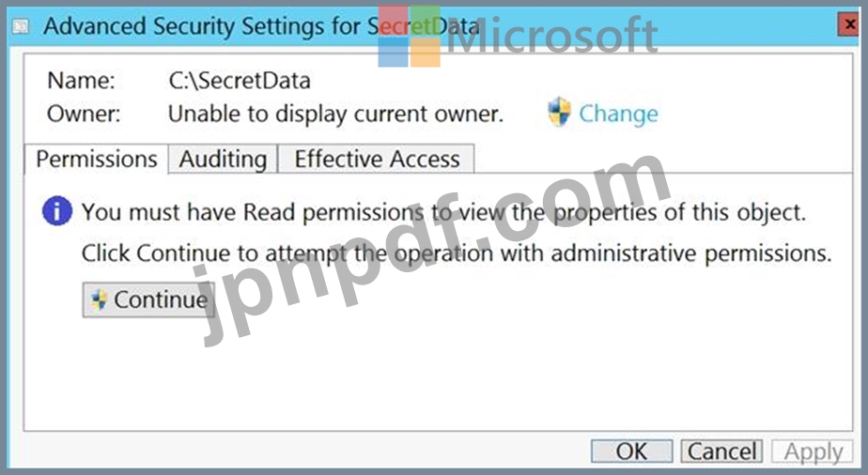
Task: Select the Permissions tab
Action: tap(97, 160)
